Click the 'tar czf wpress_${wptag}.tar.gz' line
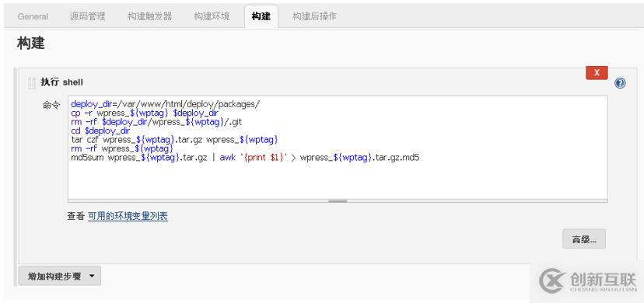644x303 pixels. (174, 140)
